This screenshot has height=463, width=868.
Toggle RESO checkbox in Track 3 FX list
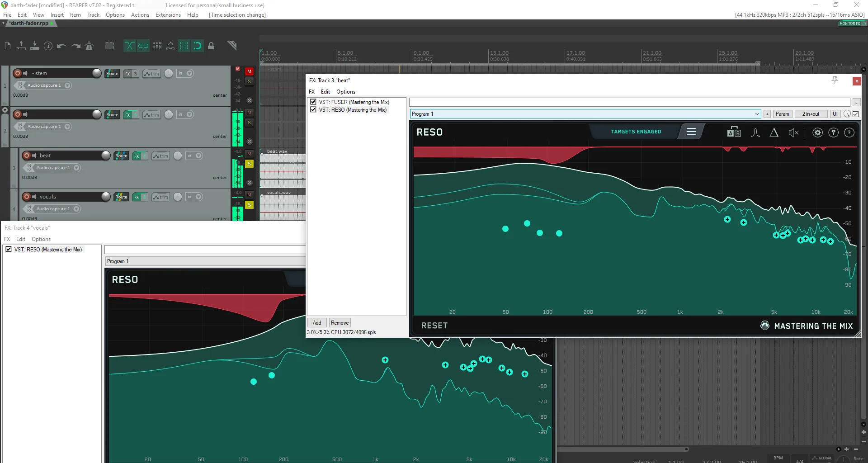[x=313, y=109]
